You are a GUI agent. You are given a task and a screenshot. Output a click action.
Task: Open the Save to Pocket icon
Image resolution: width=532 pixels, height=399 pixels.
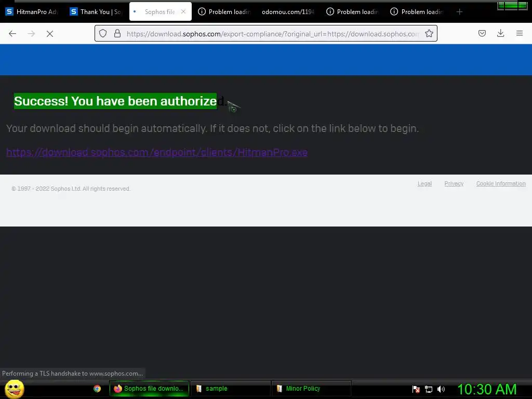point(482,33)
